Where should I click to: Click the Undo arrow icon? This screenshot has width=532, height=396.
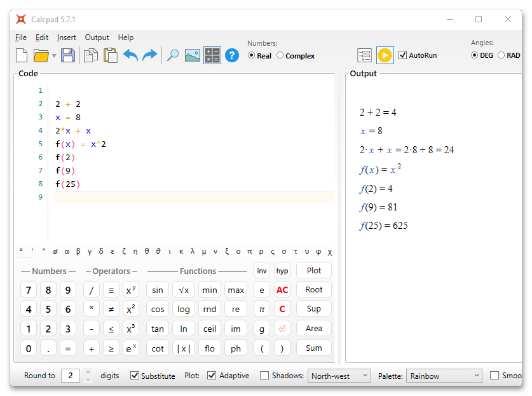[x=130, y=55]
